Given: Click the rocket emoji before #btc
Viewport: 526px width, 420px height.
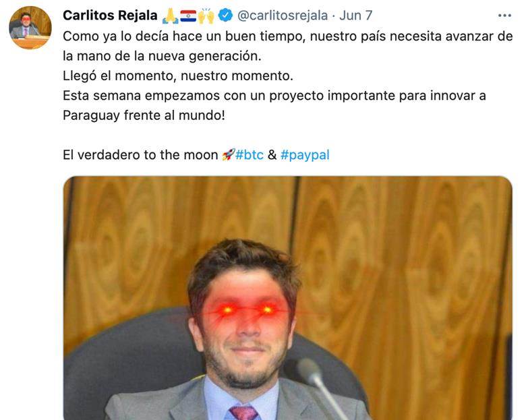Looking at the screenshot, I should click(x=228, y=154).
